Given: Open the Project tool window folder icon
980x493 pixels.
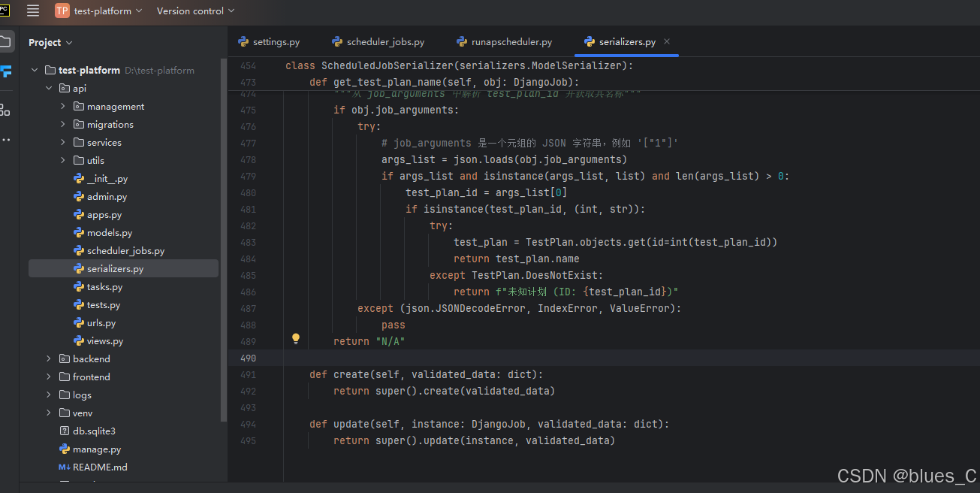Looking at the screenshot, I should click(x=5, y=41).
